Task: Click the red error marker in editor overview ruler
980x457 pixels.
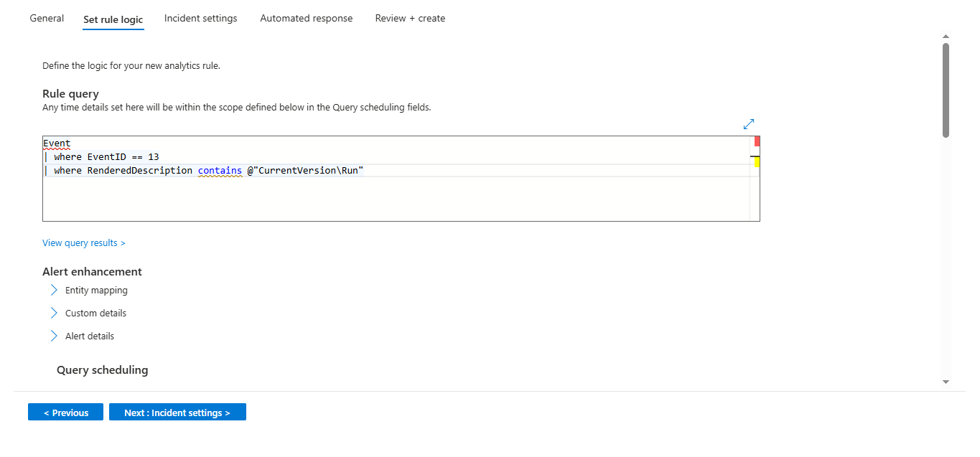Action: click(x=757, y=141)
